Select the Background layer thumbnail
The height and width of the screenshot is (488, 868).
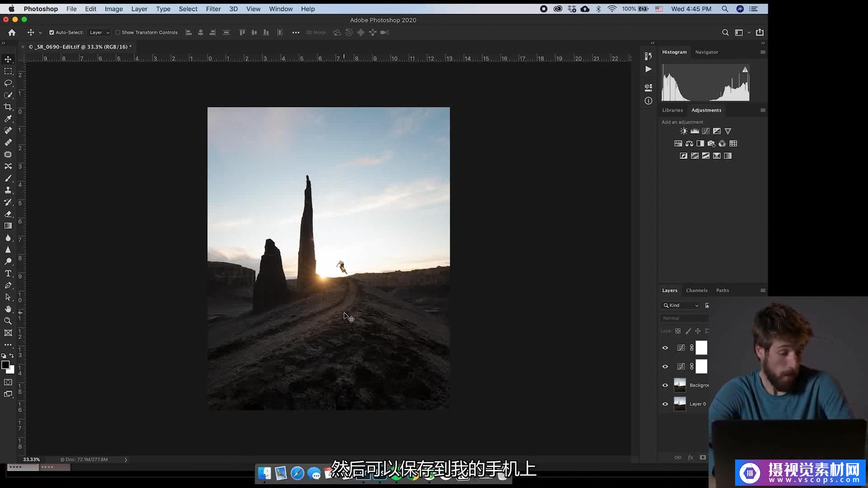(x=679, y=385)
